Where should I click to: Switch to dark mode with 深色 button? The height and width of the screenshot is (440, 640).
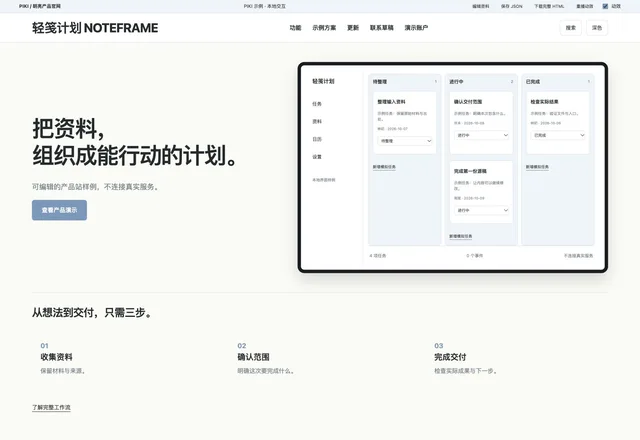point(597,28)
